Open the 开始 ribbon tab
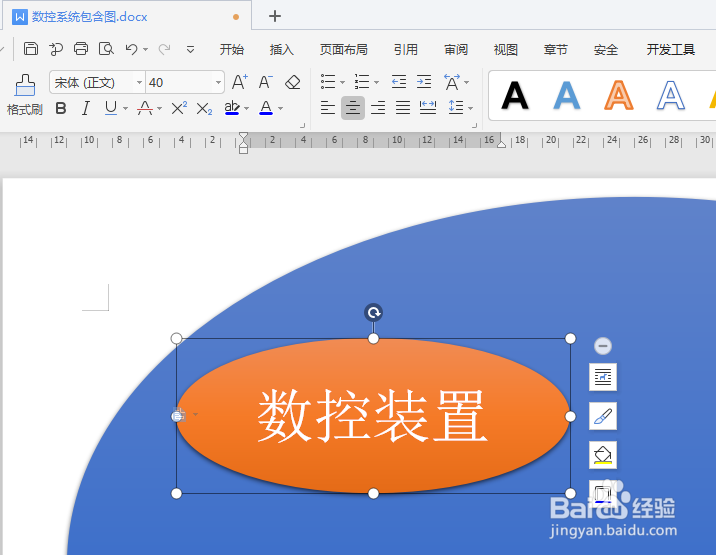This screenshot has width=716, height=555. [232, 49]
